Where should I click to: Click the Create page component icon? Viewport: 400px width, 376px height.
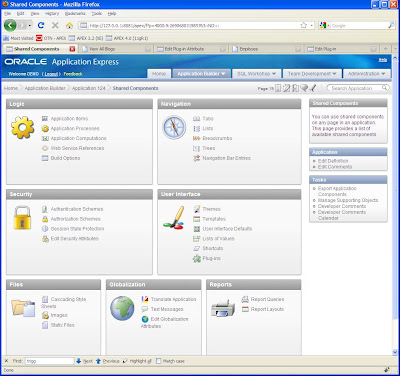(295, 88)
